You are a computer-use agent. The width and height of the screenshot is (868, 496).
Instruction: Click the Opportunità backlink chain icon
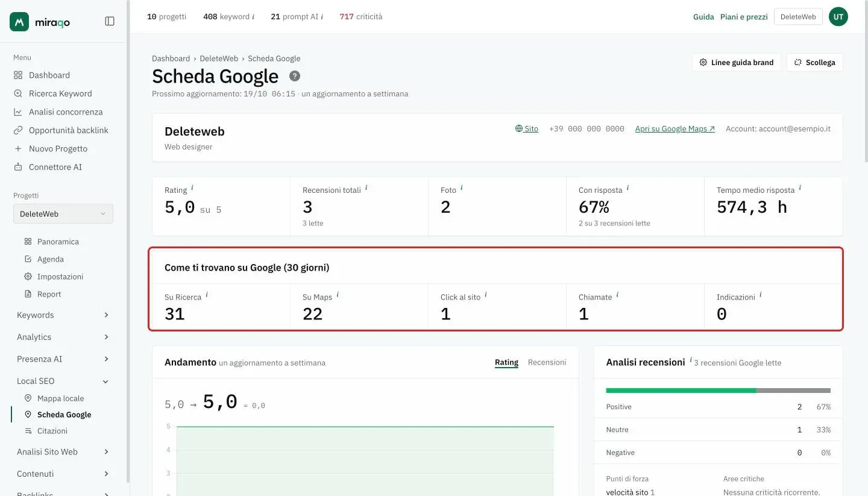pos(17,130)
